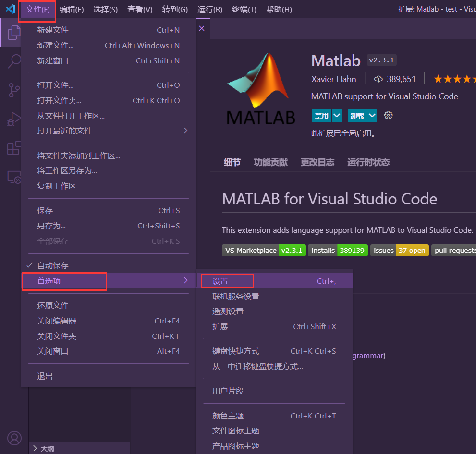Screen dimensions: 476x454
Task: Switch to the Details (细节) tab
Action: (x=232, y=162)
